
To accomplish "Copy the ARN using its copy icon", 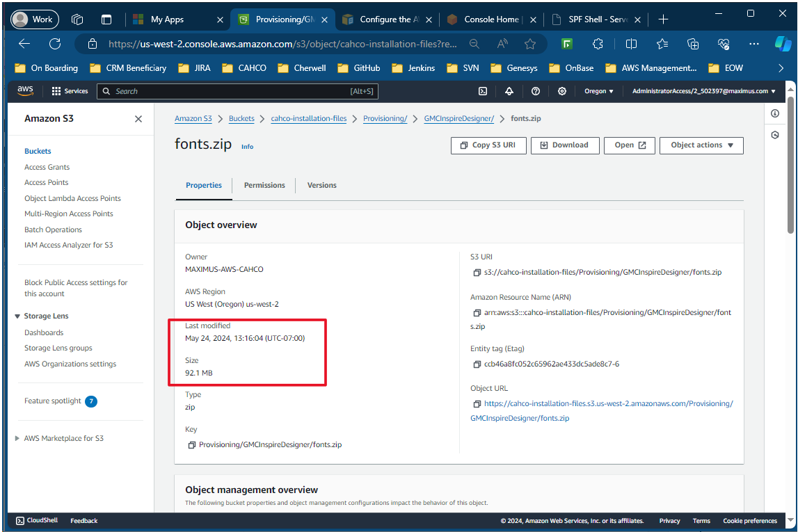I will 477,313.
